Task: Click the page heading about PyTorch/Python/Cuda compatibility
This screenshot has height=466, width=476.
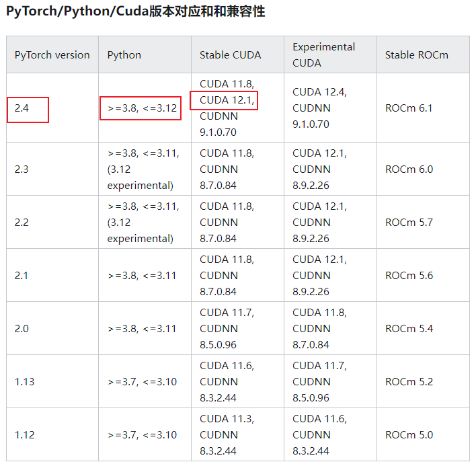Action: (135, 11)
